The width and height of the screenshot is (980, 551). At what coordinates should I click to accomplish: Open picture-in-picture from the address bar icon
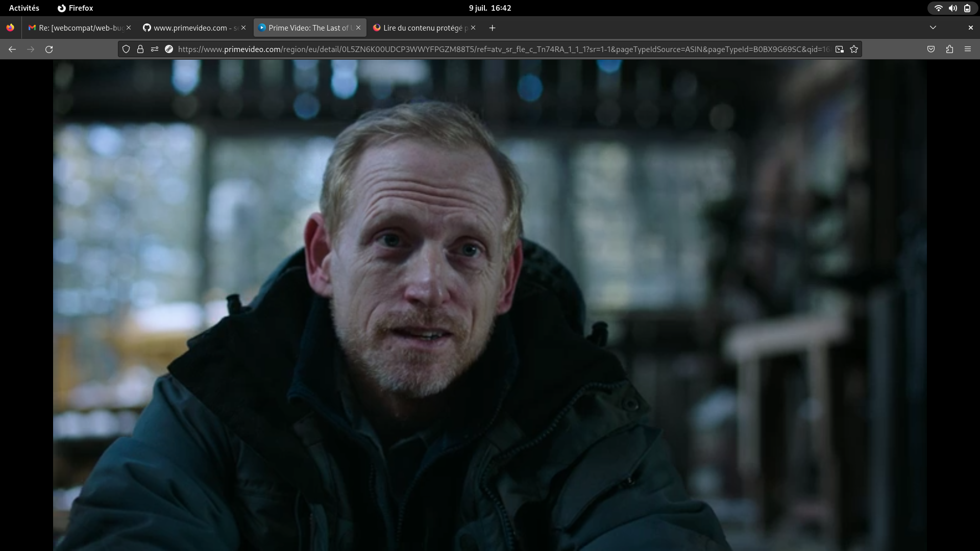pyautogui.click(x=840, y=49)
